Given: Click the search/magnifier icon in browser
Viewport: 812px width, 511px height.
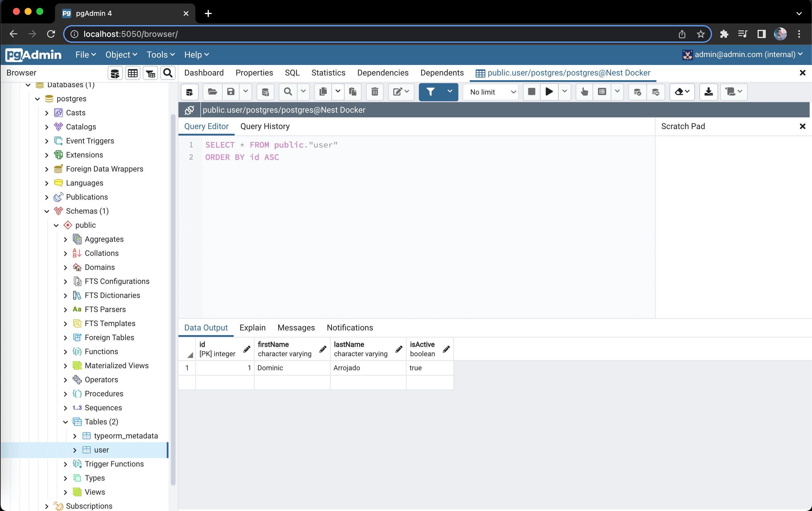Looking at the screenshot, I should (x=169, y=73).
